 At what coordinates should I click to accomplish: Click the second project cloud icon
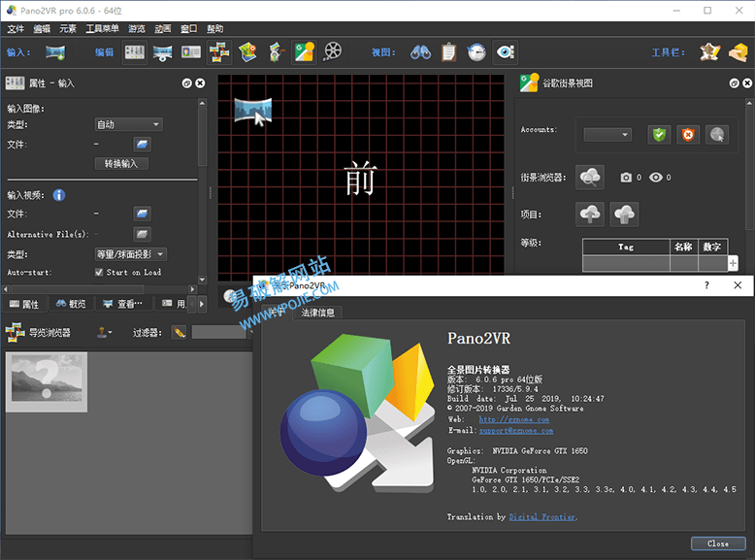(x=624, y=214)
